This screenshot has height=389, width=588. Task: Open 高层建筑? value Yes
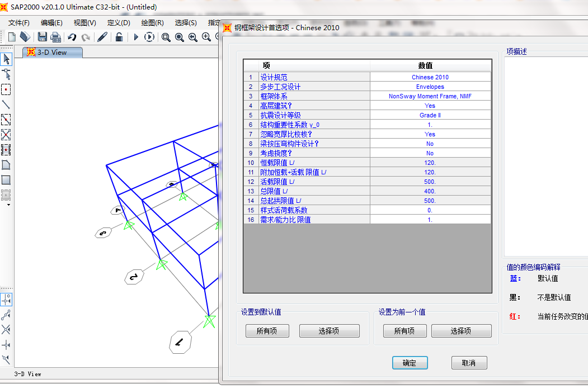pyautogui.click(x=430, y=106)
